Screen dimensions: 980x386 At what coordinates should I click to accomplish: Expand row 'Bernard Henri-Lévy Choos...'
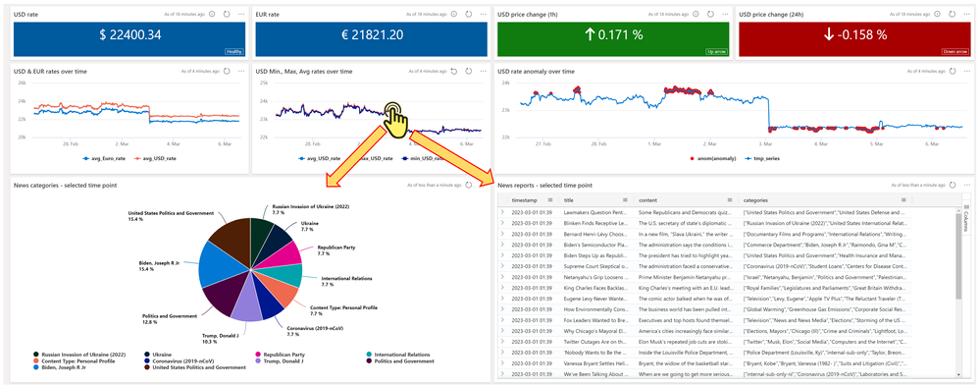[x=502, y=234]
